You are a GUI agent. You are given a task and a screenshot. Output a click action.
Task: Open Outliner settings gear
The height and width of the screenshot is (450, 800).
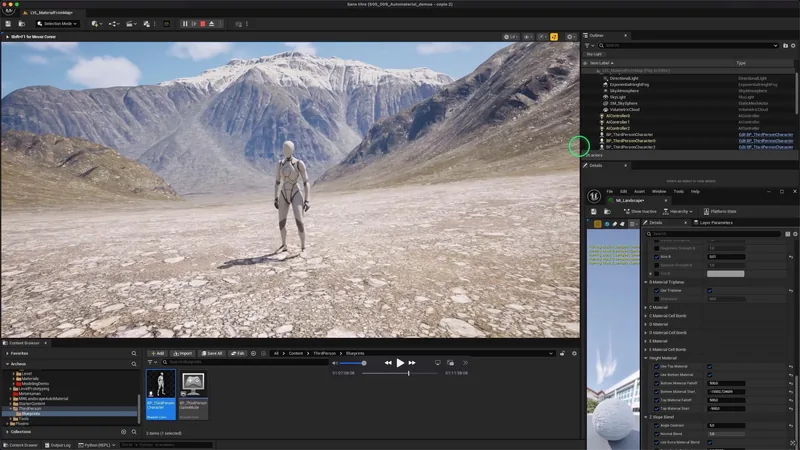tap(793, 45)
